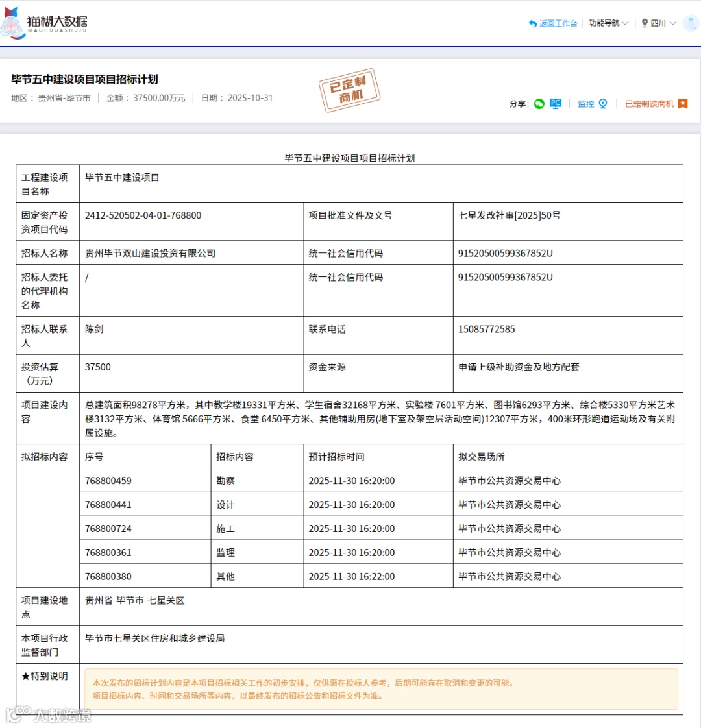Share via the WeChat icon
Viewport: 701px width, 728px height.
pos(539,104)
